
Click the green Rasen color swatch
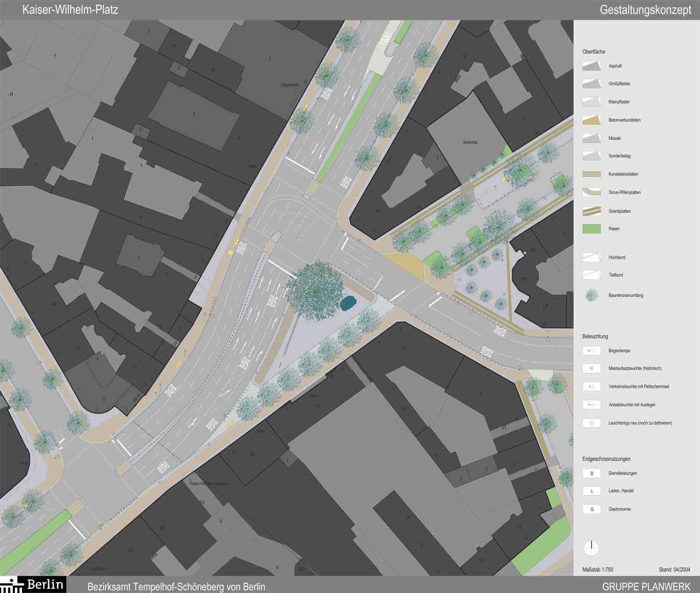[591, 229]
